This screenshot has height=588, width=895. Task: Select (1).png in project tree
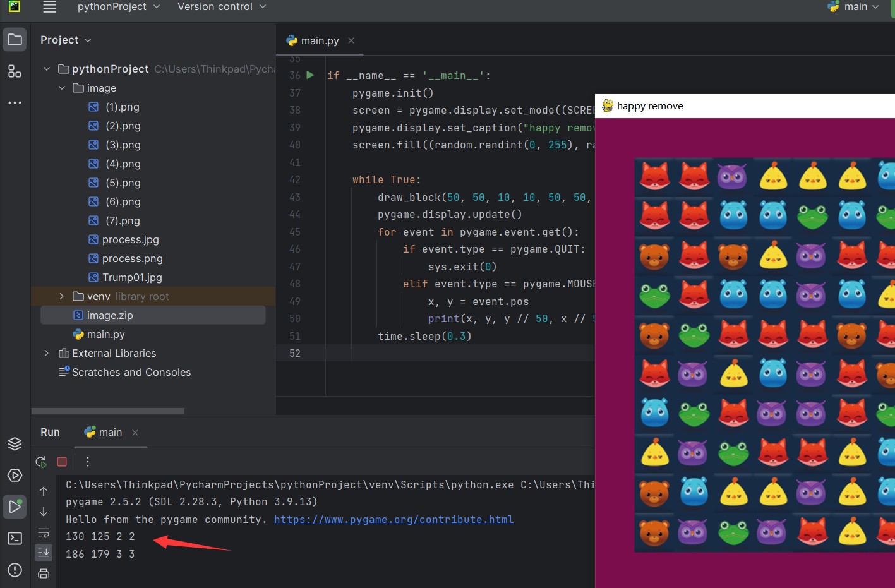click(x=123, y=107)
